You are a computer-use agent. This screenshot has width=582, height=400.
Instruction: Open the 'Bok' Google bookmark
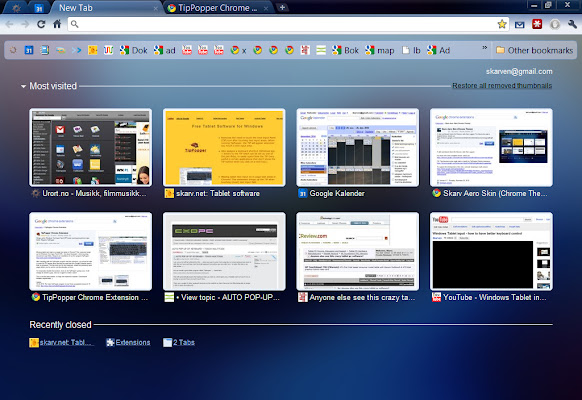[x=345, y=50]
